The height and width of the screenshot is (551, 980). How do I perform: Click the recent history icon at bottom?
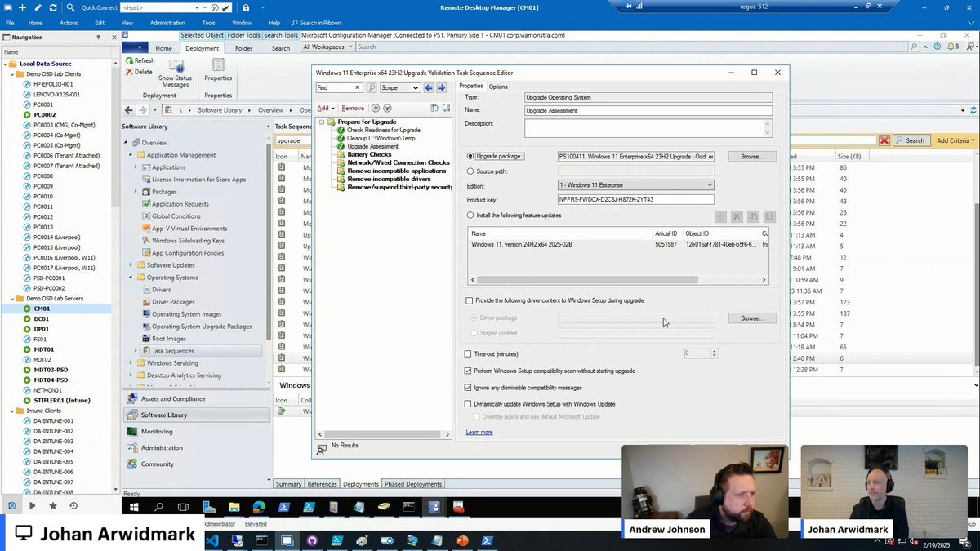point(73,506)
